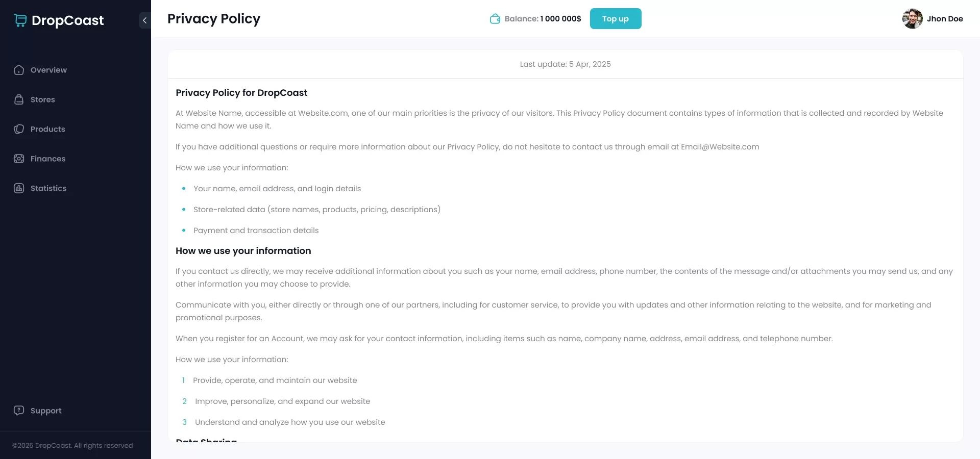980x459 pixels.
Task: Collapse the sidebar with the chevron button
Action: pos(144,20)
